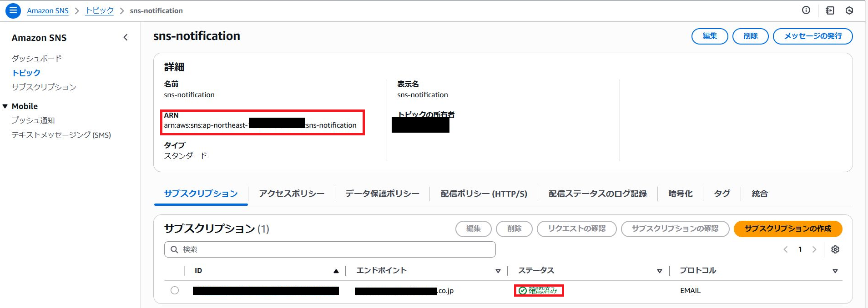Click the topic 削除 button at top
The width and height of the screenshot is (868, 308).
click(751, 36)
